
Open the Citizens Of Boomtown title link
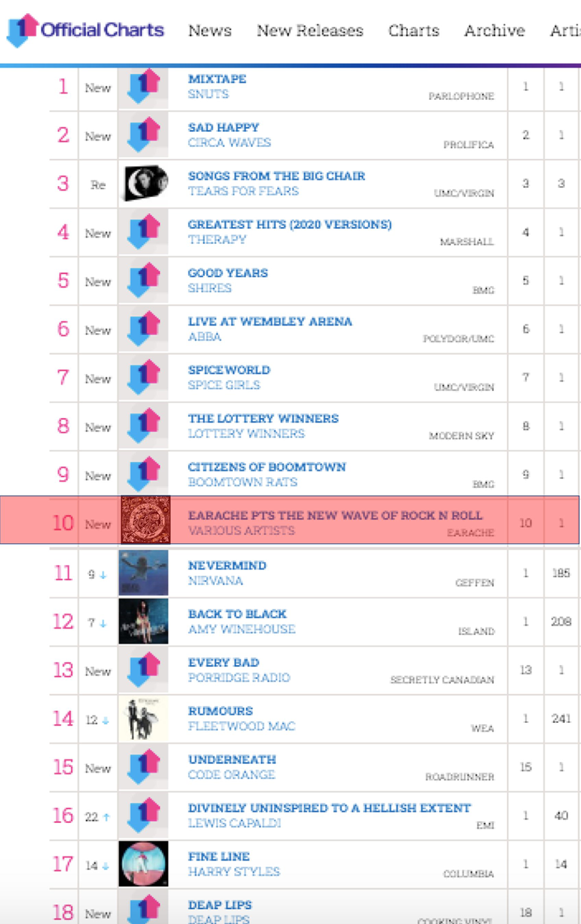pyautogui.click(x=267, y=467)
